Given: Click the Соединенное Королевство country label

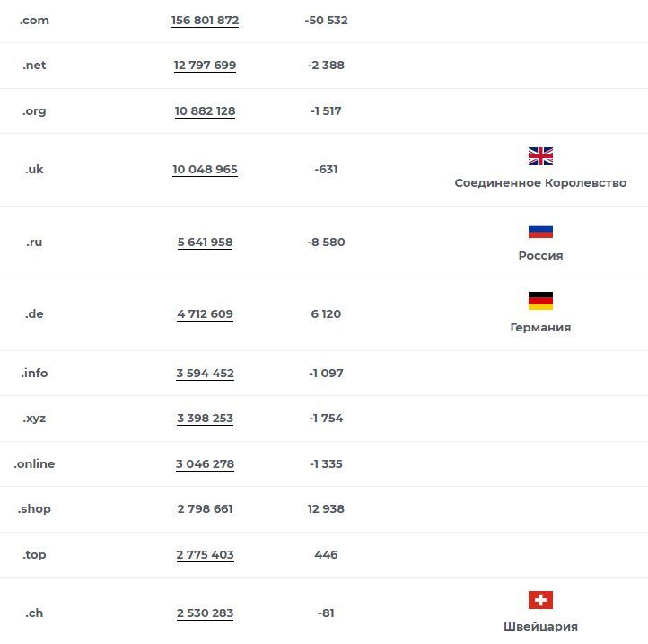Looking at the screenshot, I should pyautogui.click(x=540, y=183).
